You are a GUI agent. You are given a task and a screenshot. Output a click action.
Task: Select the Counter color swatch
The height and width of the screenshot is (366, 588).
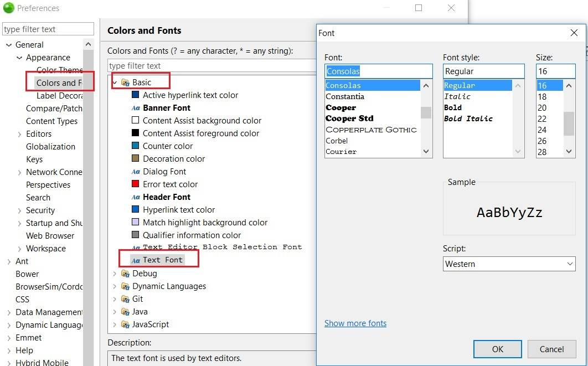[136, 146]
